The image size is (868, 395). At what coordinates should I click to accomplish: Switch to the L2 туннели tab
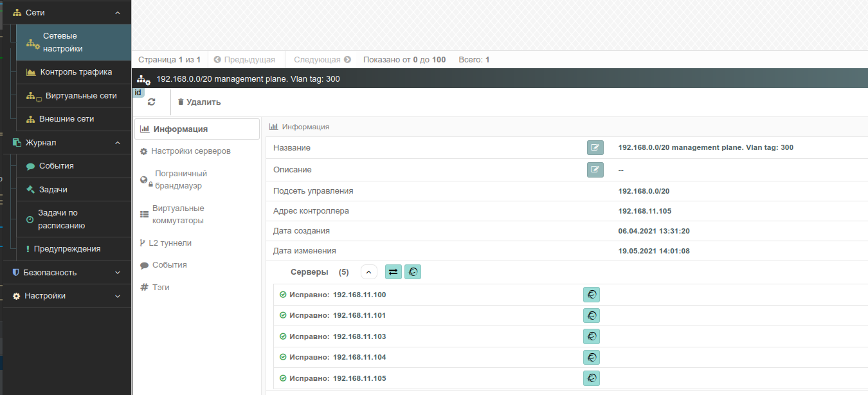coord(197,243)
